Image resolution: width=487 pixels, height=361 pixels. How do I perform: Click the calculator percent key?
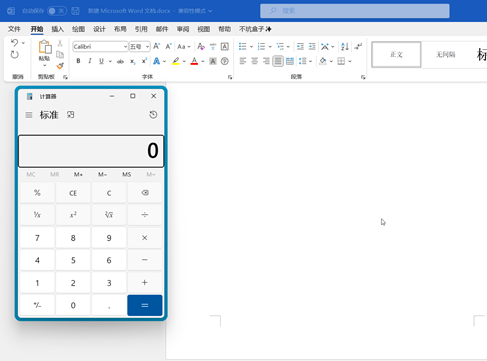coord(37,193)
